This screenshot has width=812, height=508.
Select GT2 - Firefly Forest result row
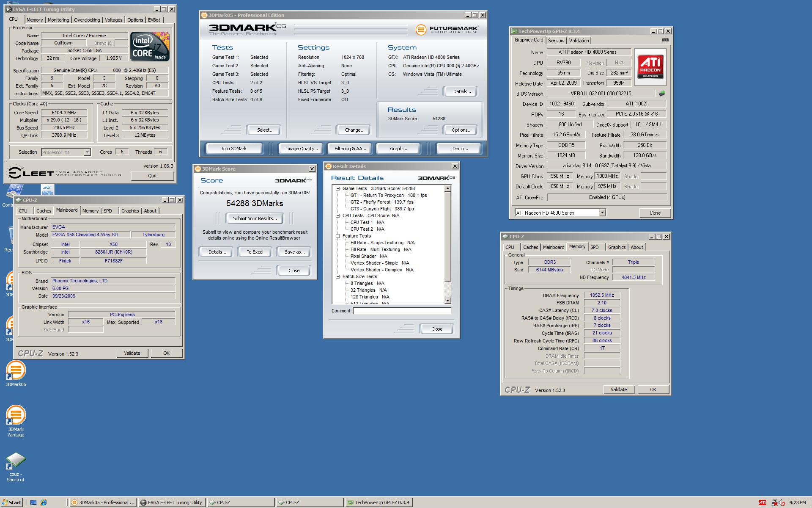[x=382, y=202]
